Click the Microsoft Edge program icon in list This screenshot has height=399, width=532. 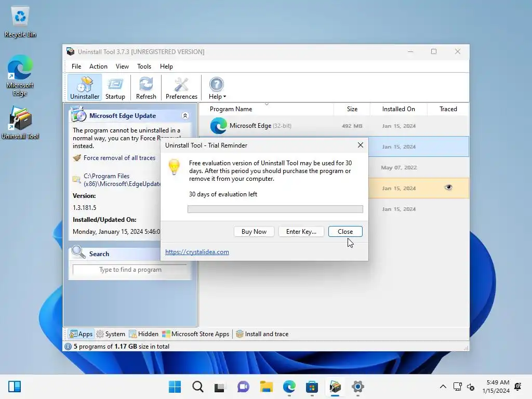point(219,126)
